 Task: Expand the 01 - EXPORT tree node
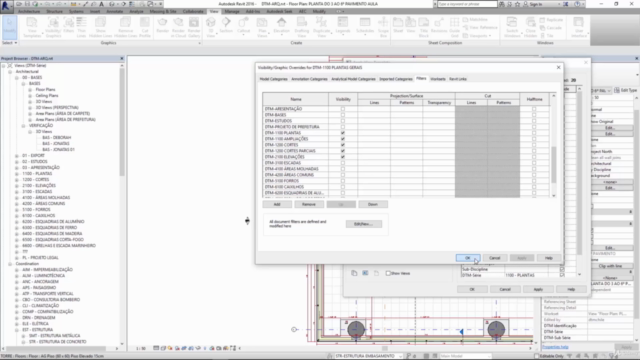(x=17, y=156)
